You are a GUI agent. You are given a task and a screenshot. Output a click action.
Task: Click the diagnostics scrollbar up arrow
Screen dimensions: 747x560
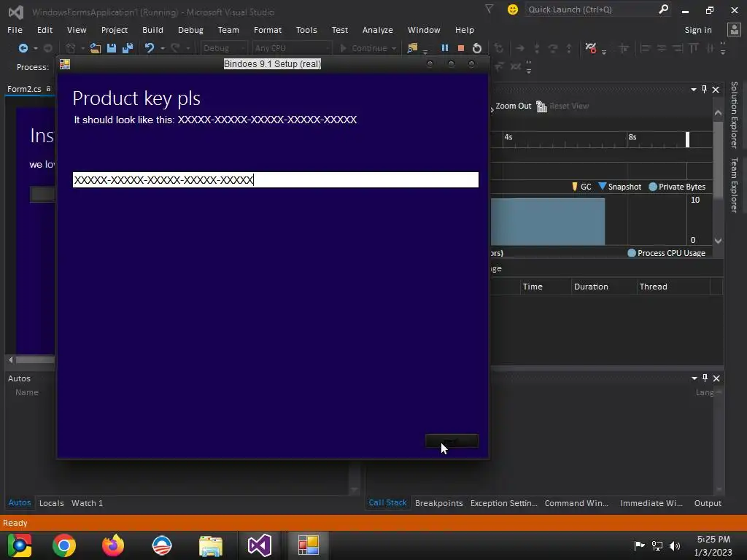[x=718, y=113]
